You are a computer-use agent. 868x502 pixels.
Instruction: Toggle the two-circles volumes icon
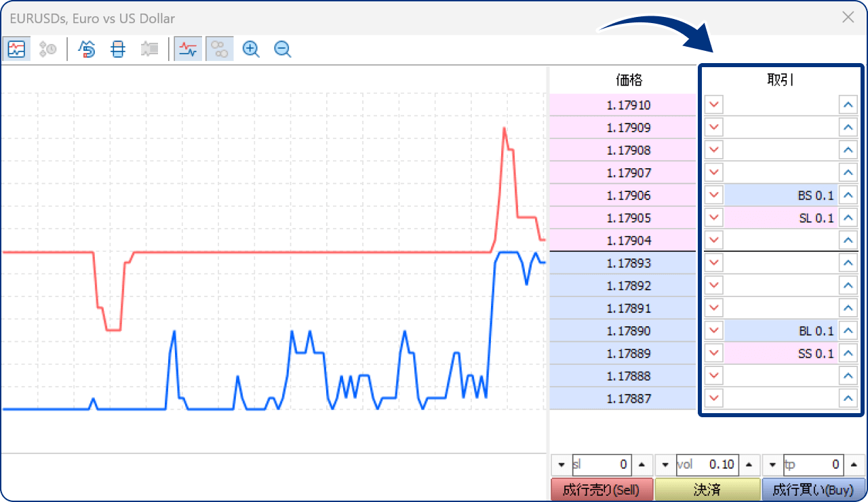(x=220, y=49)
